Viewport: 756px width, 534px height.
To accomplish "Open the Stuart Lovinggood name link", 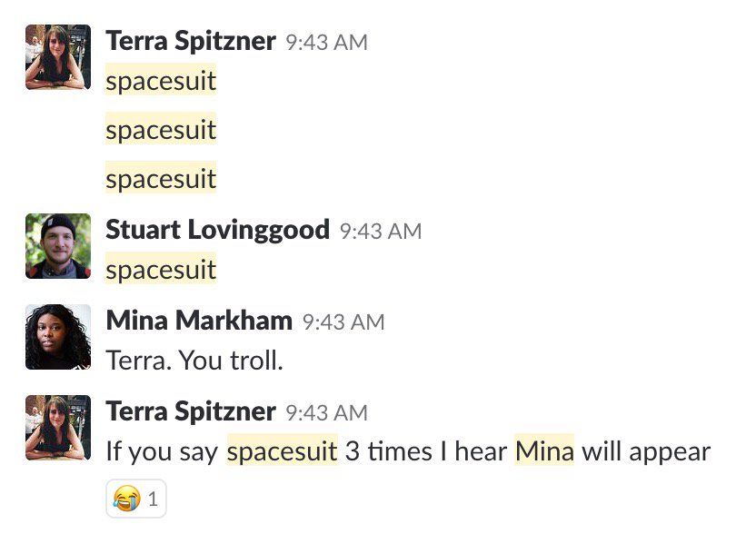I will coord(217,230).
